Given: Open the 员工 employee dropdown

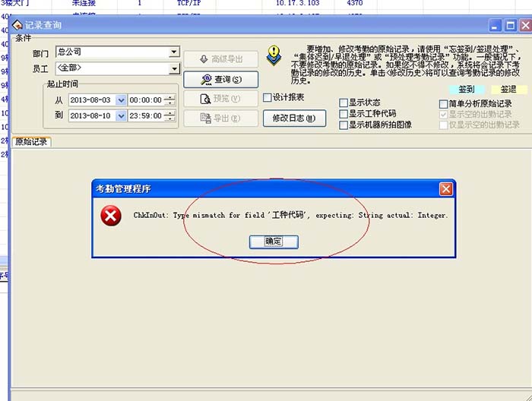Looking at the screenshot, I should (174, 69).
